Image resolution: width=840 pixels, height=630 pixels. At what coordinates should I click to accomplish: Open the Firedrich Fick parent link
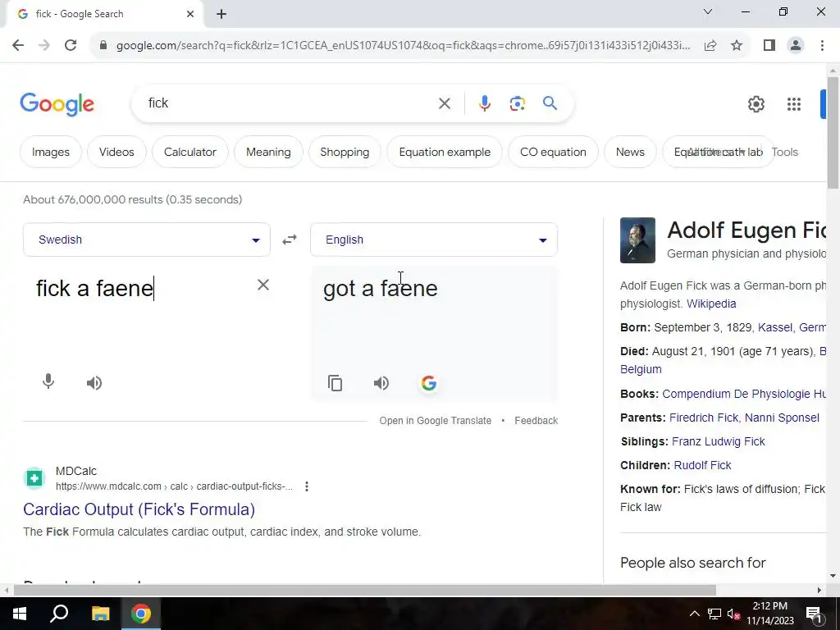coord(703,418)
